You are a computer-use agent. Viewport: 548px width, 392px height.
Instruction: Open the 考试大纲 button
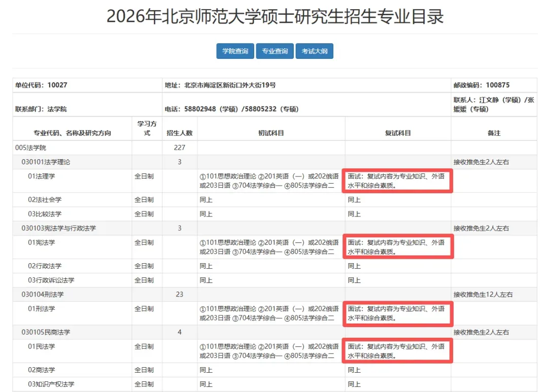click(x=315, y=51)
